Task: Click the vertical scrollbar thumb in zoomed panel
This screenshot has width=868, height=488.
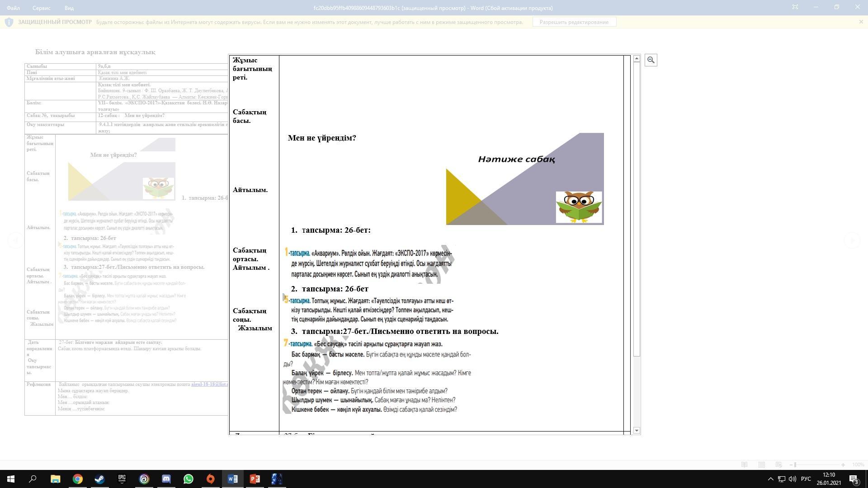Action: [x=637, y=210]
